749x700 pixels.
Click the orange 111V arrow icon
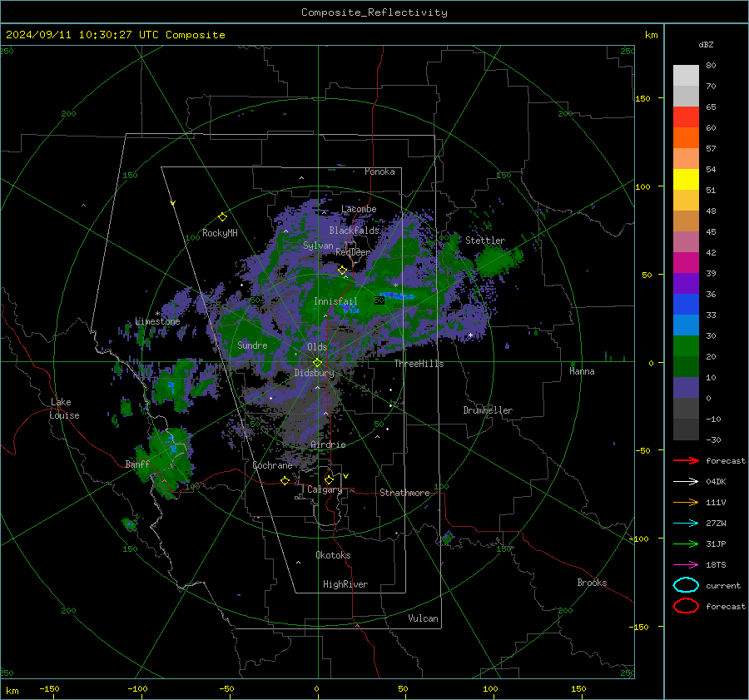pyautogui.click(x=686, y=502)
